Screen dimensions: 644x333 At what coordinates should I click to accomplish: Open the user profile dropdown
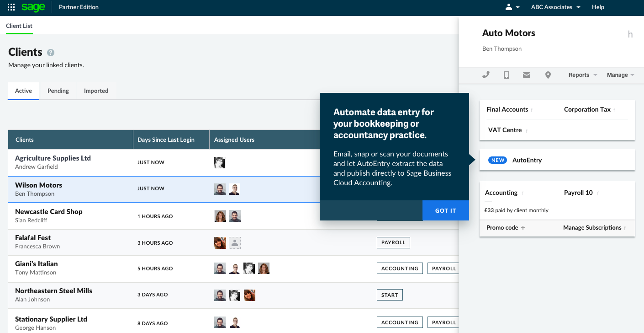(512, 7)
